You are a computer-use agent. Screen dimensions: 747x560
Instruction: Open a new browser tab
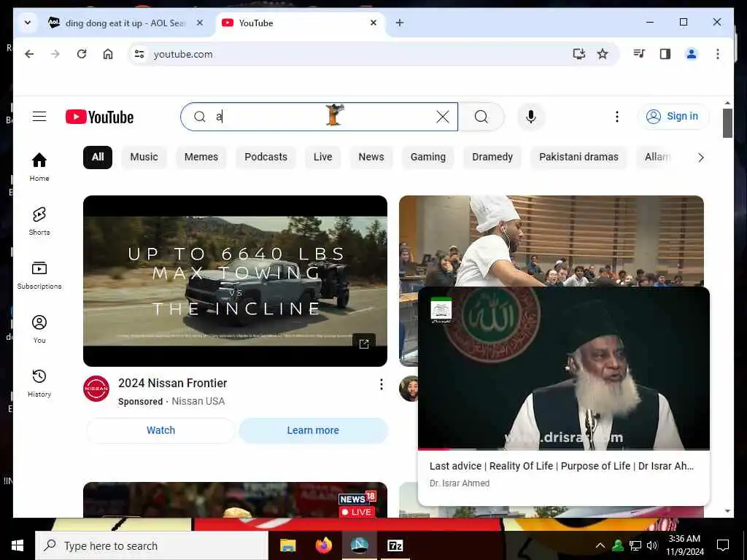click(400, 23)
